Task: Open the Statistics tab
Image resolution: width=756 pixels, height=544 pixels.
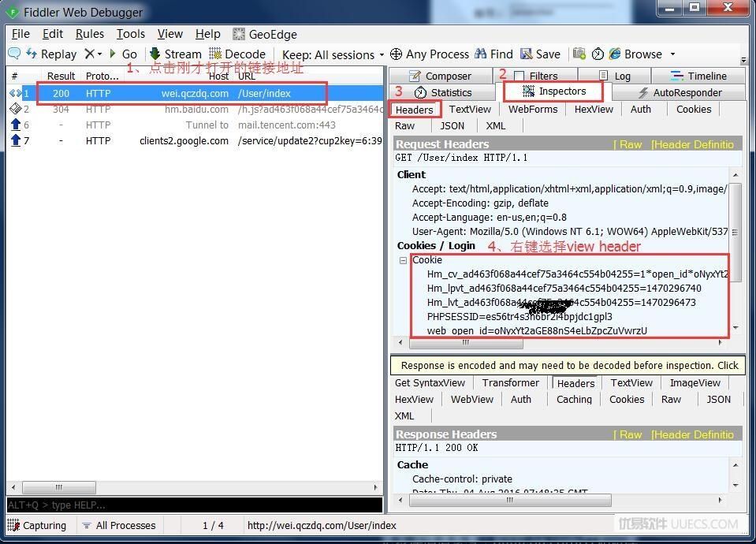Action: click(443, 92)
